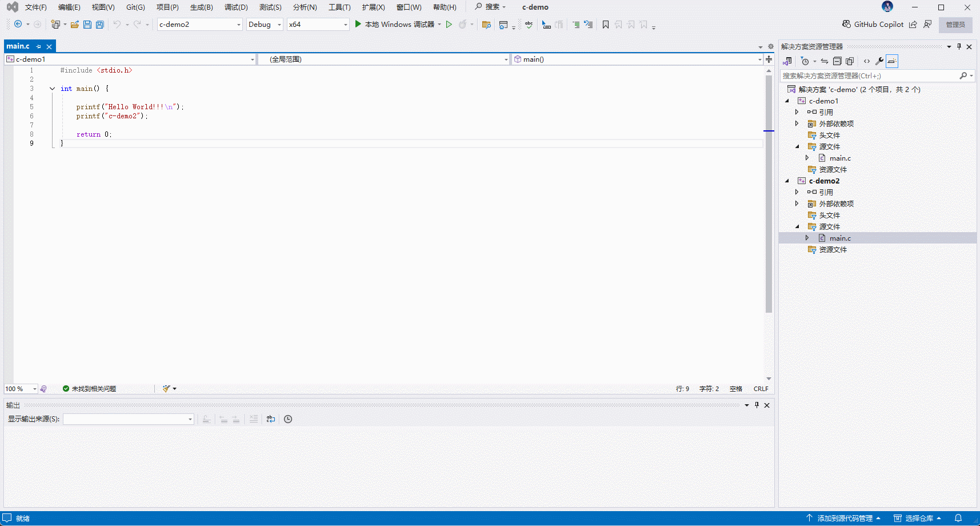Toggle word wrap in the Output panel
980x526 pixels.
click(x=271, y=419)
